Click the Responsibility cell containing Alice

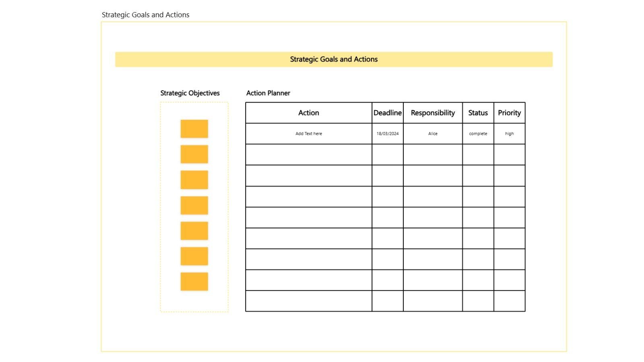pos(433,133)
